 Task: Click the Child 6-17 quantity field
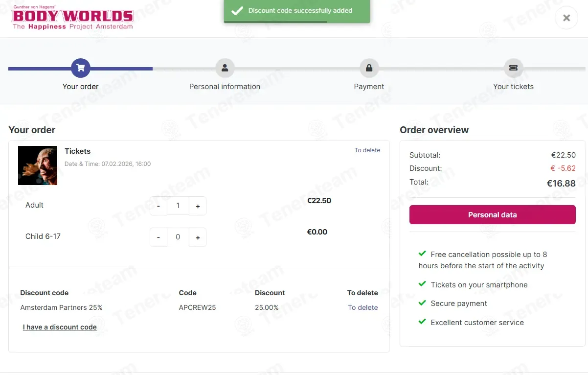pos(178,237)
